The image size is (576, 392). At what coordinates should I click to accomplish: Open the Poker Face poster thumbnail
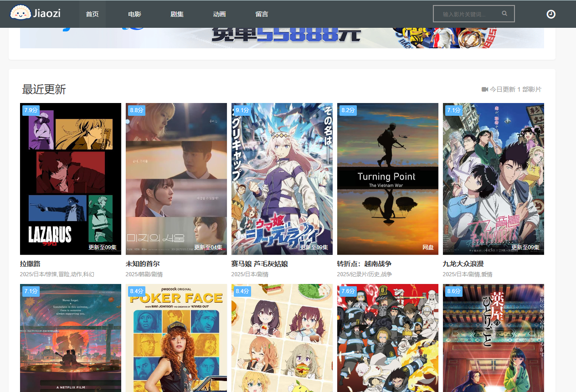(x=176, y=338)
